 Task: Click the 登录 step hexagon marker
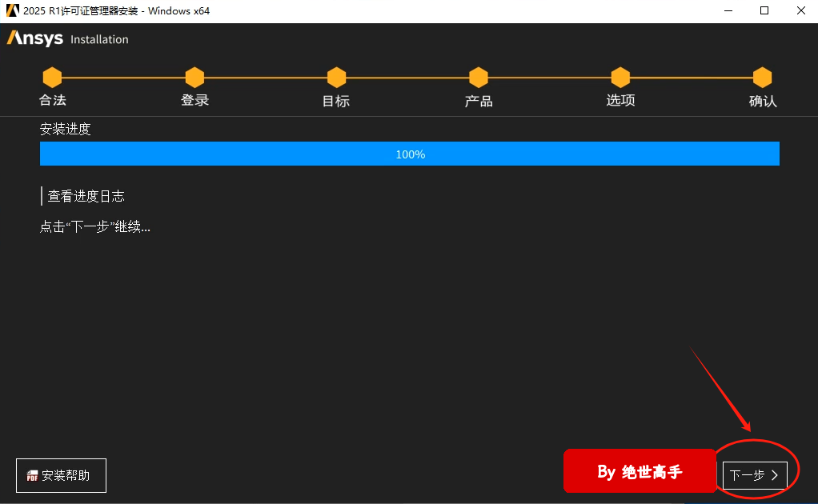[x=194, y=78]
